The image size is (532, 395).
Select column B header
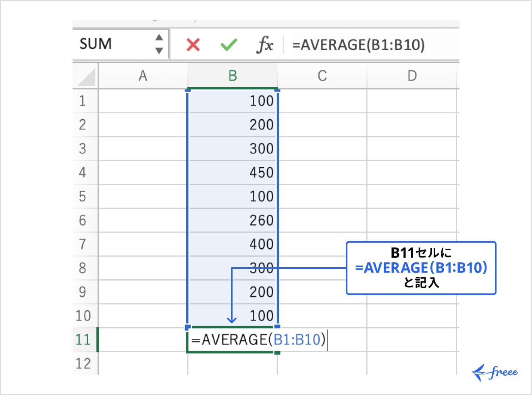click(233, 76)
